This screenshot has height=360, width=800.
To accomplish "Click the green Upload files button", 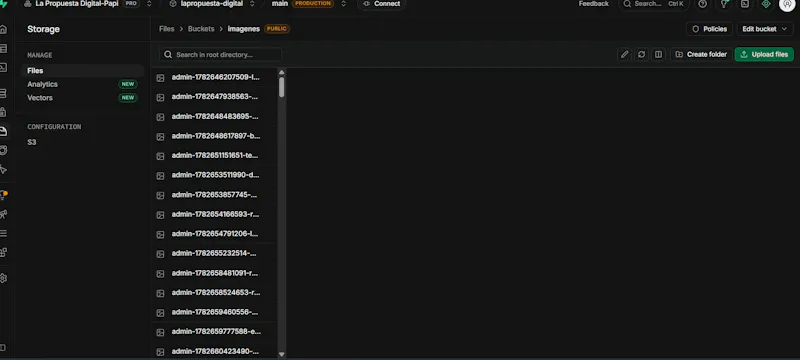I will pyautogui.click(x=764, y=54).
